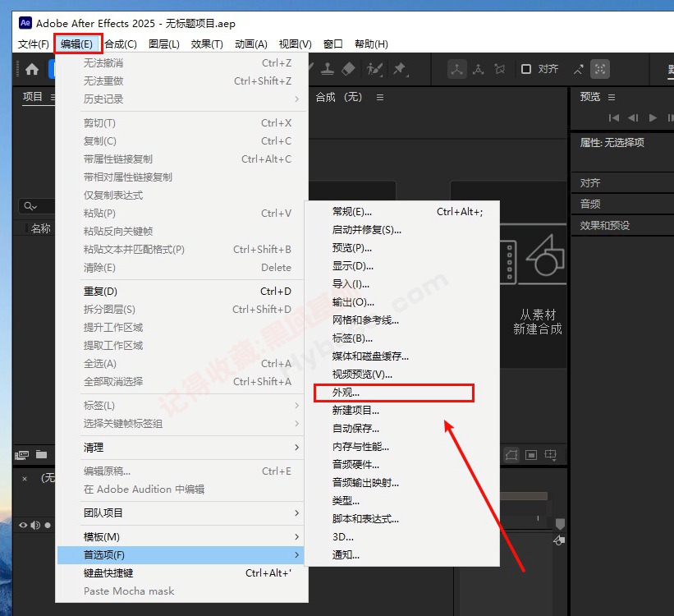Open 输出(O)... preferences

click(402, 302)
